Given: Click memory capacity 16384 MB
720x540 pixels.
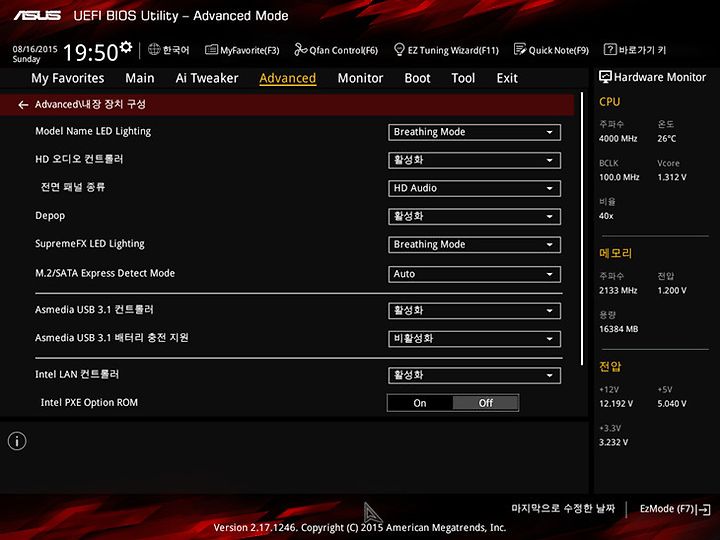Looking at the screenshot, I should (x=619, y=329).
